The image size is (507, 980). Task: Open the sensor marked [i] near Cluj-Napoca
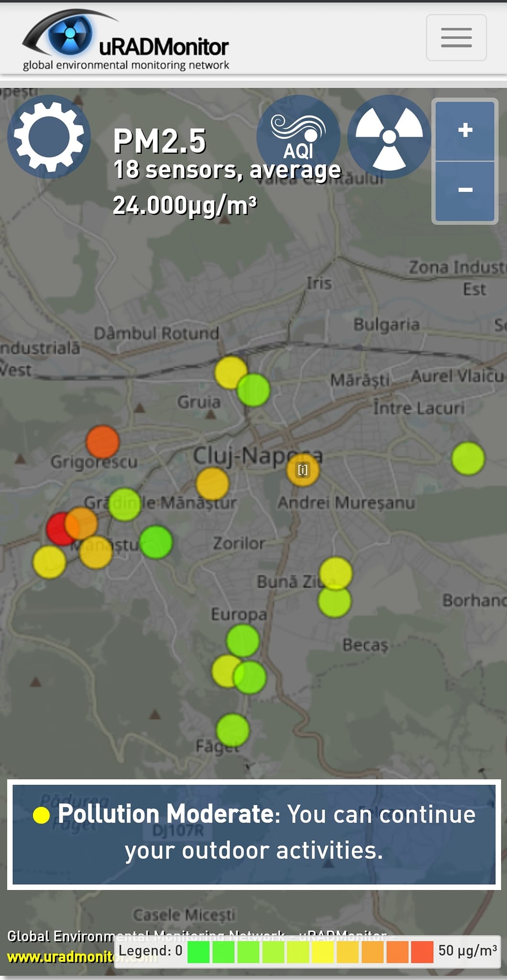point(303,470)
